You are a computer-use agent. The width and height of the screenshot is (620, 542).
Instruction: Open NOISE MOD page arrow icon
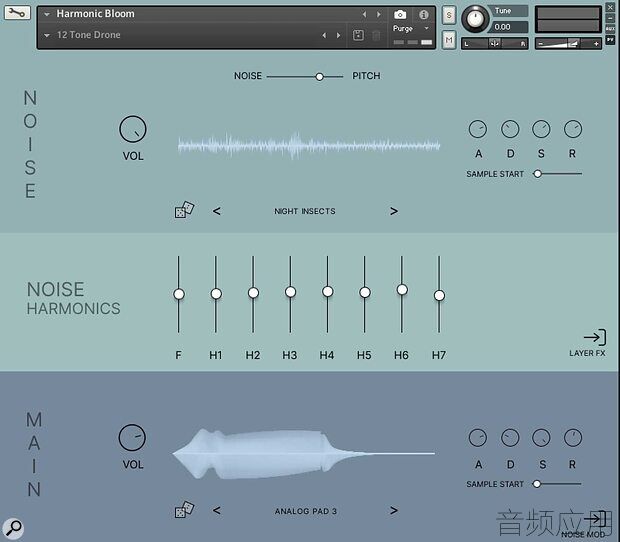click(595, 518)
